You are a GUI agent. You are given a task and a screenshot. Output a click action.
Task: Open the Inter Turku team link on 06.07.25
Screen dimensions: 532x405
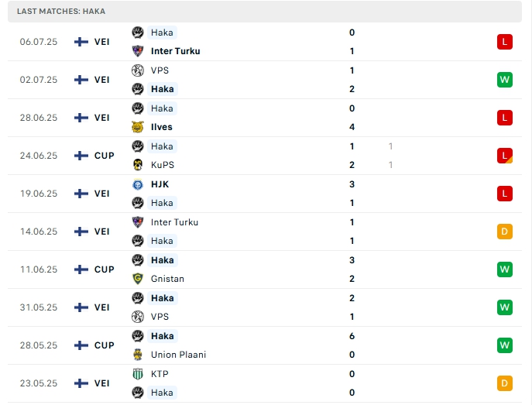[x=176, y=51]
